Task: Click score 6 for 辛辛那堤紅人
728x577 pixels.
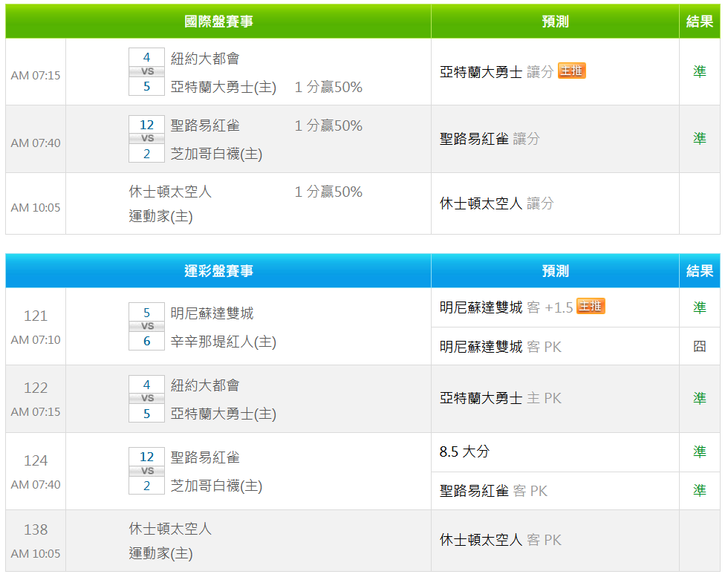Action: (x=147, y=341)
